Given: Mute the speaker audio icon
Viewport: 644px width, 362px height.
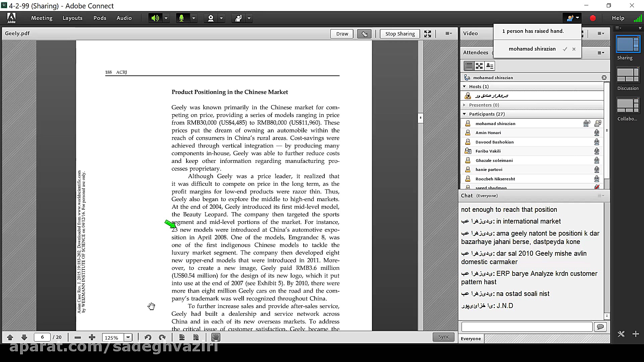Looking at the screenshot, I should (x=155, y=18).
